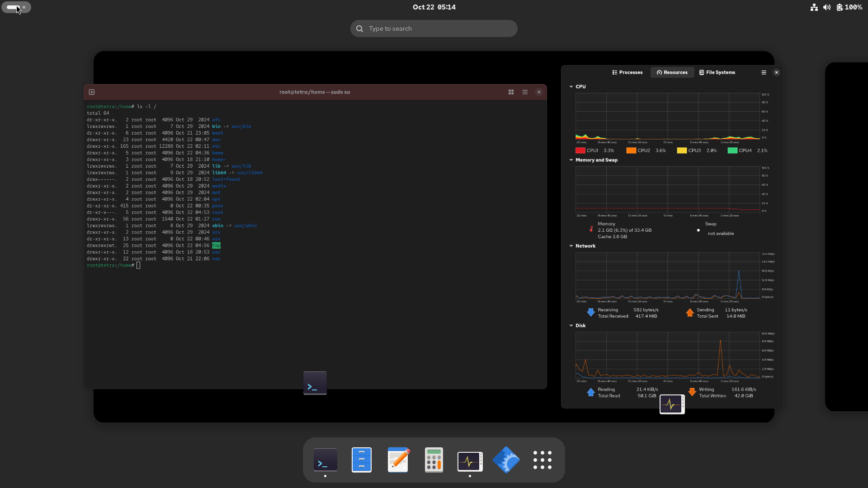Click the CPU1 red color swatch
Viewport: 868px width, 488px height.
[580, 150]
